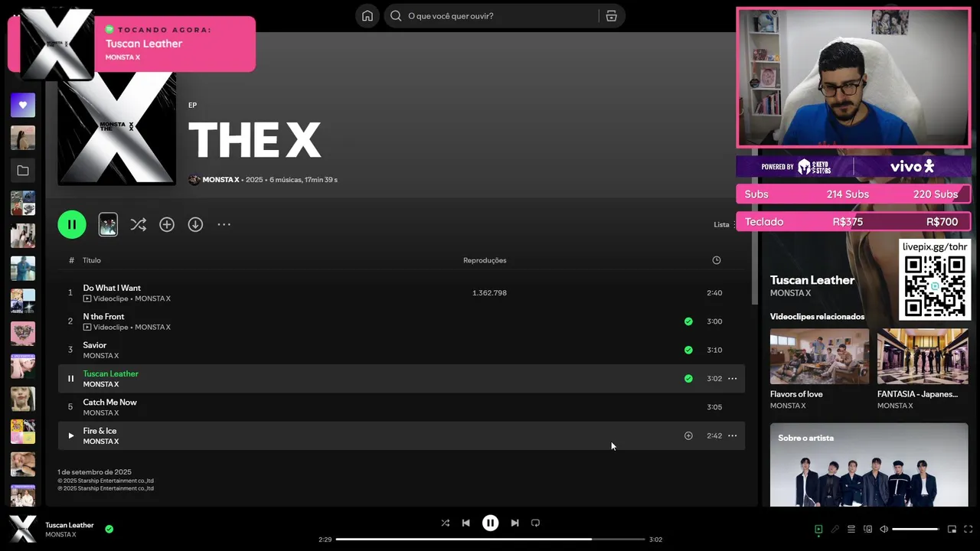Open the Home icon in top bar
The height and width of the screenshot is (551, 980).
tap(367, 16)
